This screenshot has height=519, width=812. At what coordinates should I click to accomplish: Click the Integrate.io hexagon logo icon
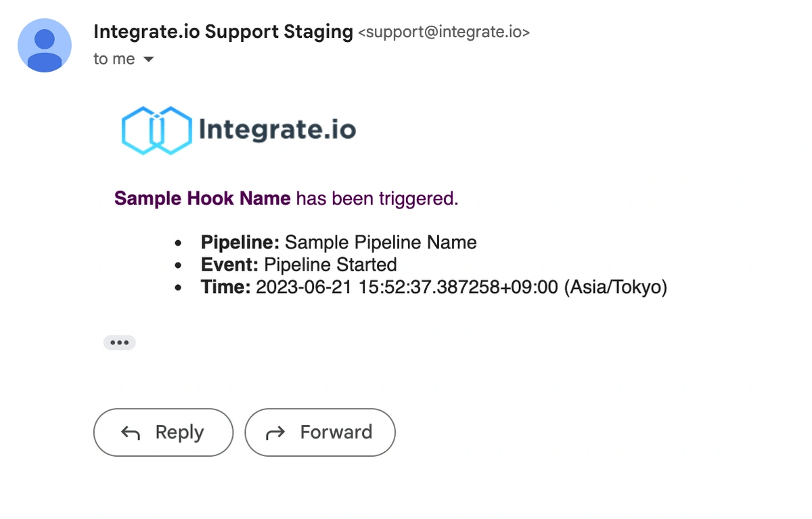(x=157, y=130)
